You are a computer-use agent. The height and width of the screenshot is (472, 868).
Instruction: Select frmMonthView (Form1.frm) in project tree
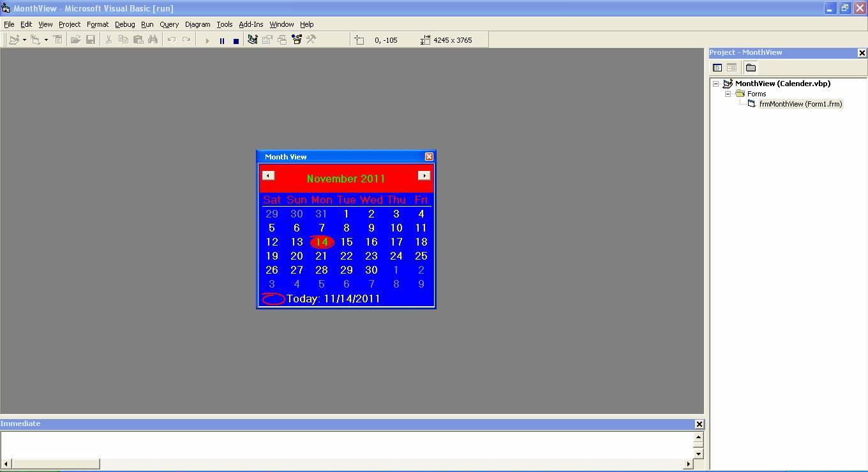(x=800, y=104)
